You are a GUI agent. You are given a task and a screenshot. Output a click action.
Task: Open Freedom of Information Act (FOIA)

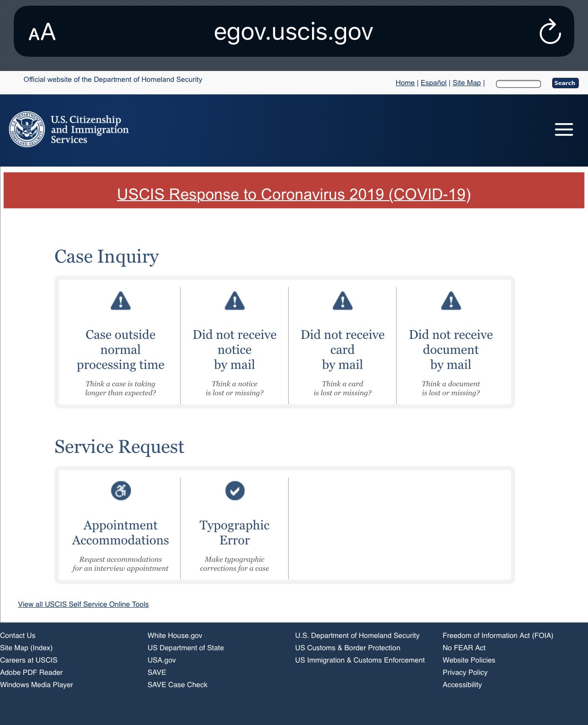click(x=498, y=636)
